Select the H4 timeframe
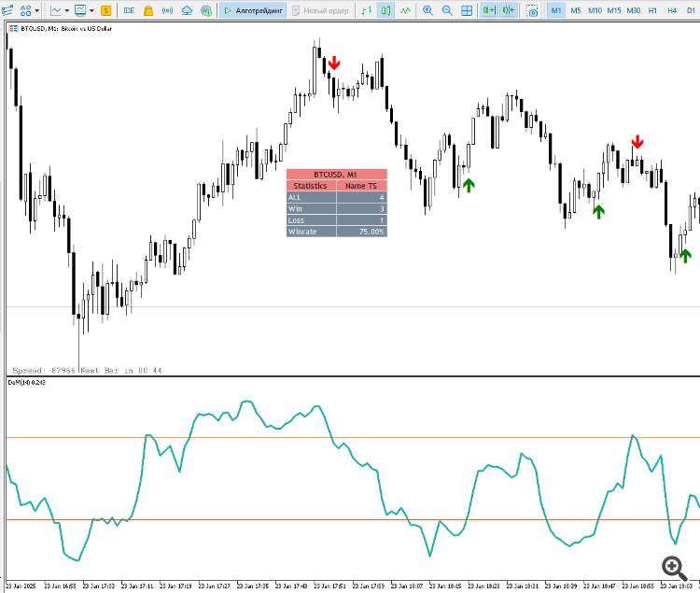The image size is (700, 593). [x=672, y=10]
